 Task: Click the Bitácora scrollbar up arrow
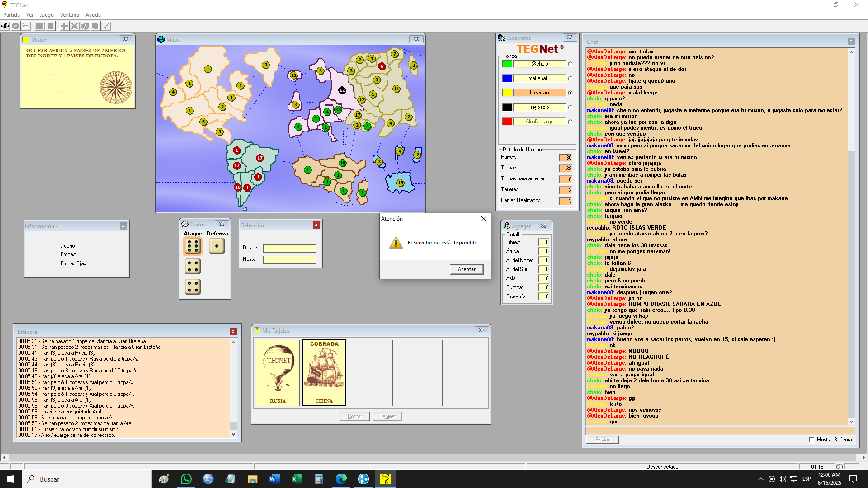[x=233, y=342]
